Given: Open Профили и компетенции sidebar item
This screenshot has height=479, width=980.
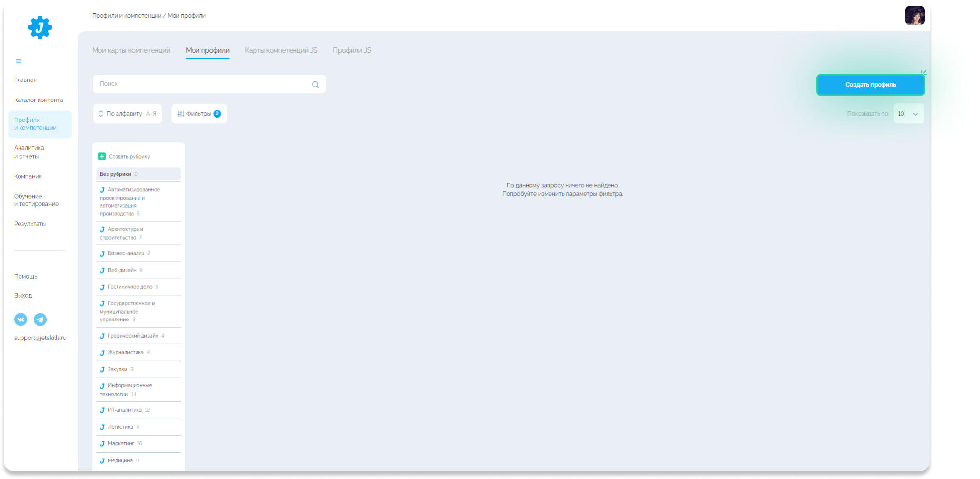Looking at the screenshot, I should pyautogui.click(x=40, y=124).
